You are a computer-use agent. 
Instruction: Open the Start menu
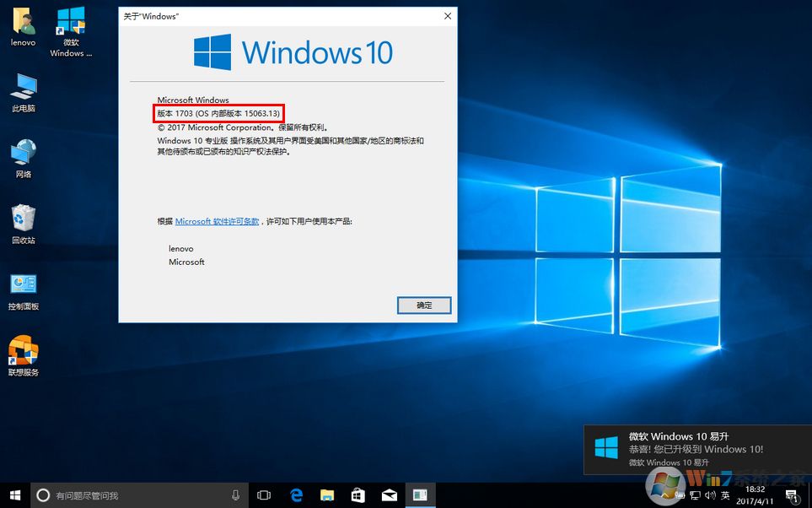coord(15,495)
